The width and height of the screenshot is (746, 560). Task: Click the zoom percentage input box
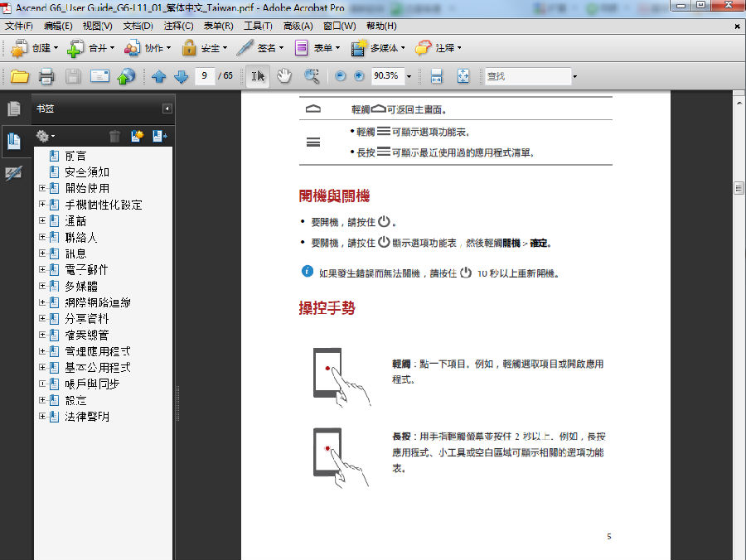388,76
